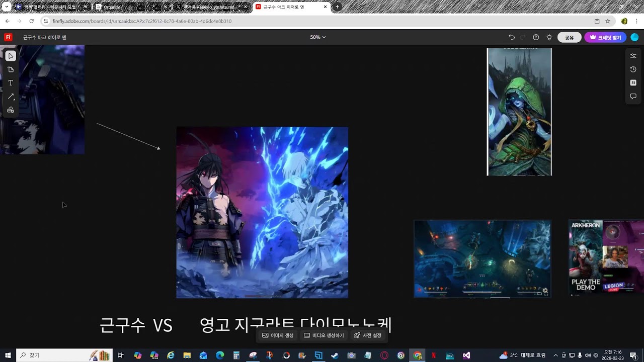Undo the last board action
This screenshot has height=362, width=644.
512,37
